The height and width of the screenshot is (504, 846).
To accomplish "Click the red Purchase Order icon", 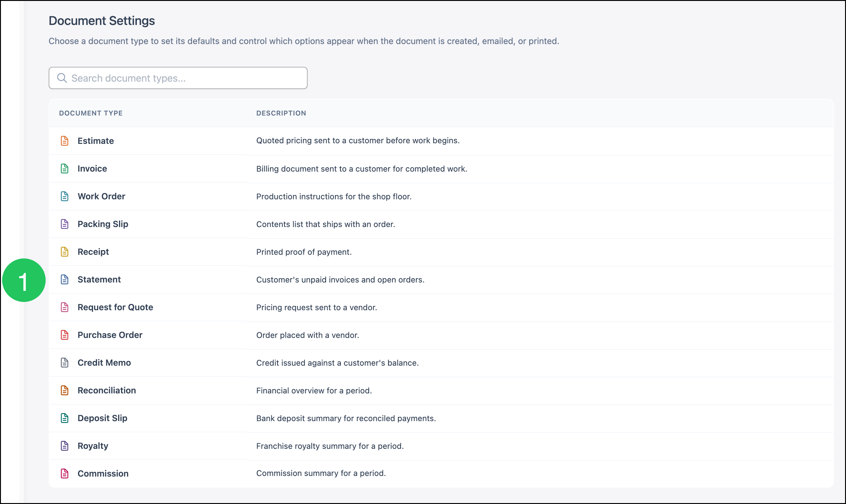I will click(x=64, y=335).
